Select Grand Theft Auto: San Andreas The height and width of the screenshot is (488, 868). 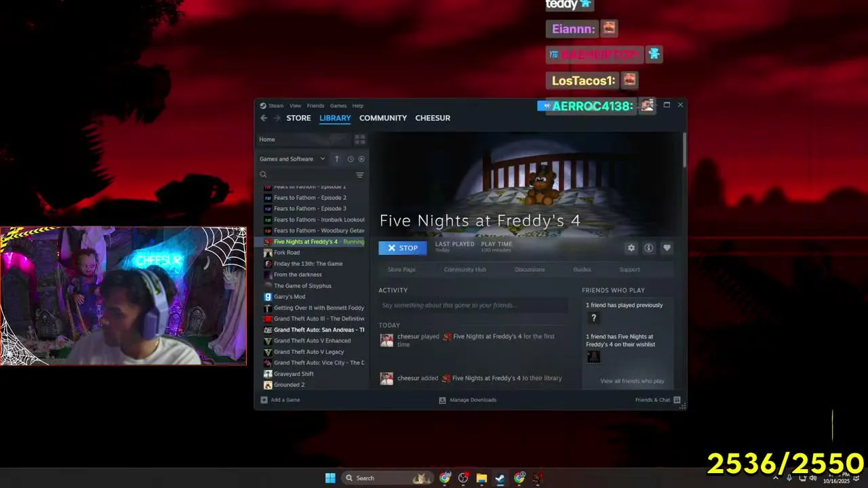coord(313,330)
